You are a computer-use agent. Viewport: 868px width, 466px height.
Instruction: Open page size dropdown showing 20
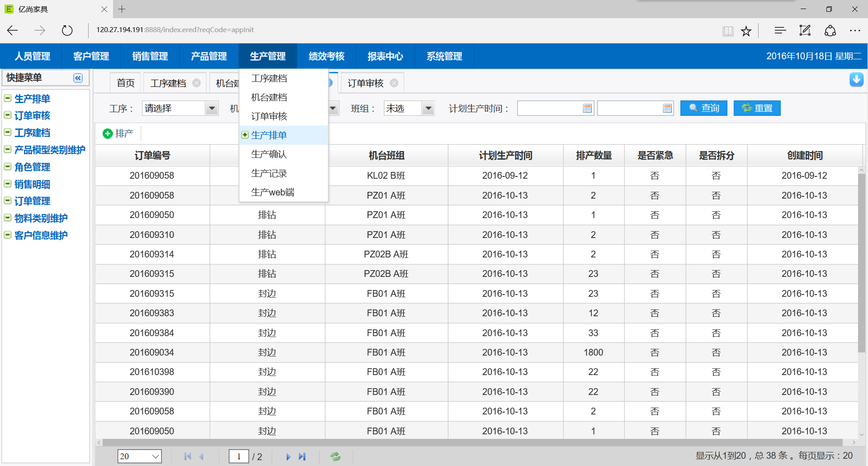(139, 456)
